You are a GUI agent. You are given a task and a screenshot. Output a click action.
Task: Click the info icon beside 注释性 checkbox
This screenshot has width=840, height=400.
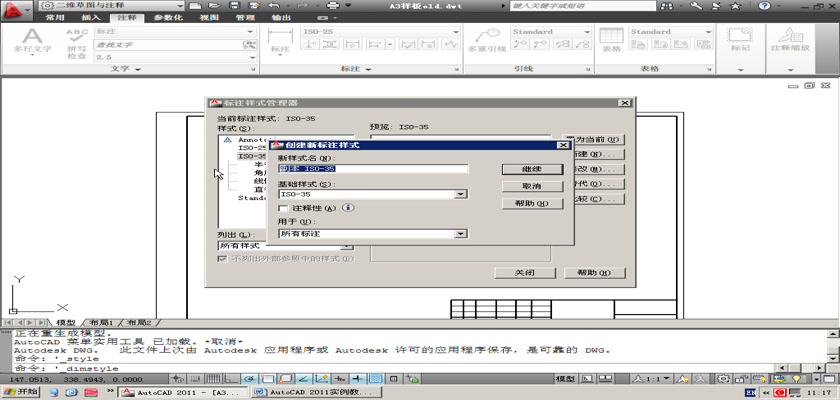(347, 208)
